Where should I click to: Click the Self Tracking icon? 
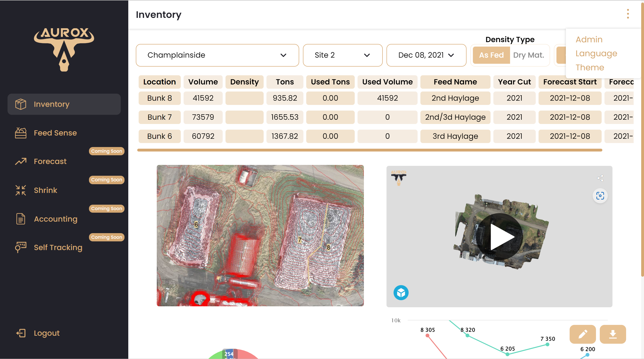click(x=20, y=247)
